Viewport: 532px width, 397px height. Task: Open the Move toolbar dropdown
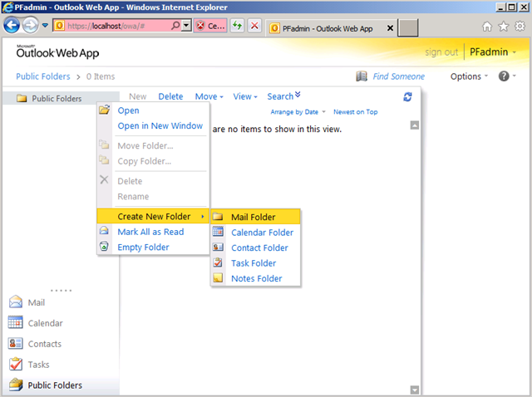tap(209, 96)
